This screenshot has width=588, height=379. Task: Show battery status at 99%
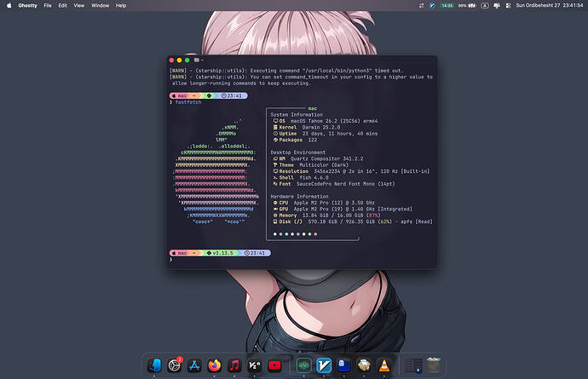[467, 5]
